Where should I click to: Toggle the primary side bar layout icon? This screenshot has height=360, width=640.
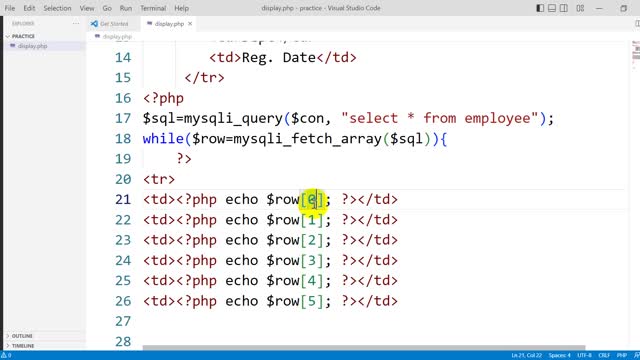pos(540,8)
